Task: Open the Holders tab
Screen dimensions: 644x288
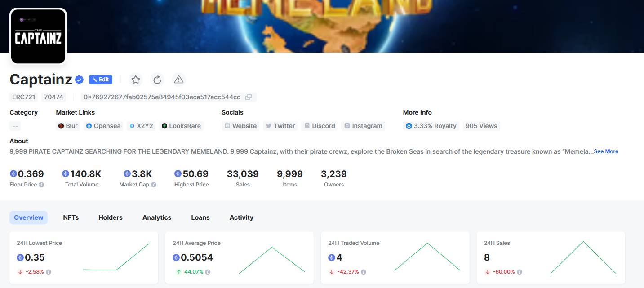Action: 111,217
